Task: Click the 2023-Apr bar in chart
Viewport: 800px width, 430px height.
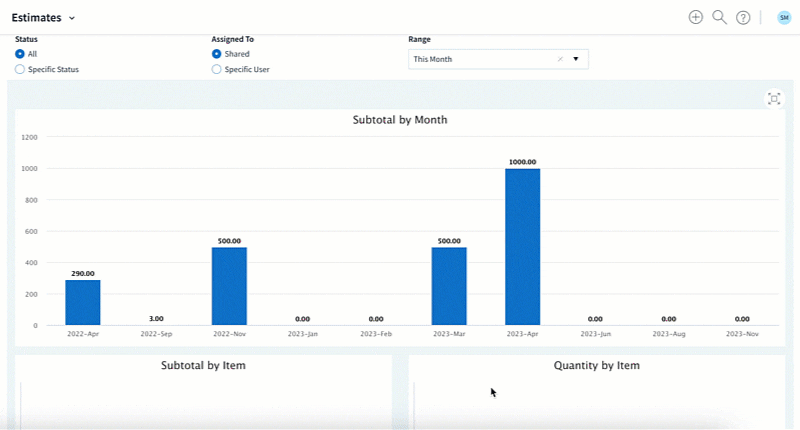Action: (x=522, y=247)
